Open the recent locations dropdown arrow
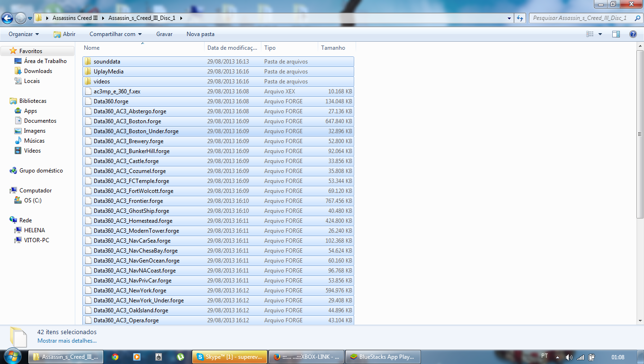 (30, 18)
